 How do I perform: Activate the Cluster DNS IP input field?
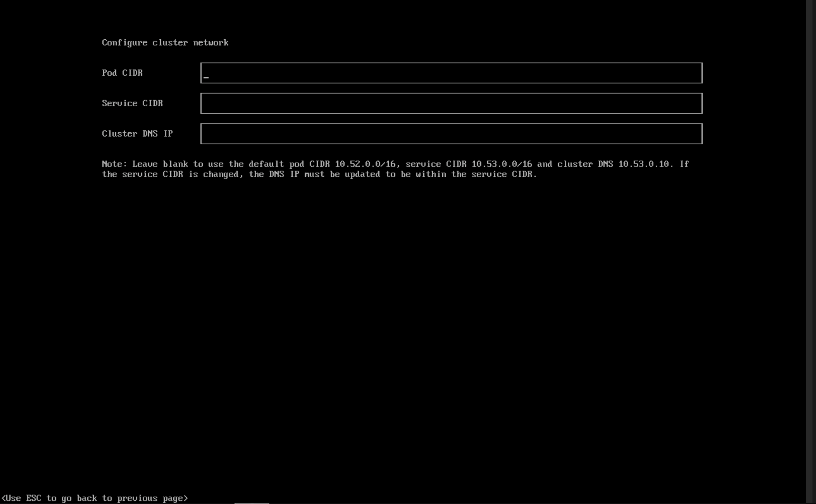[451, 134]
